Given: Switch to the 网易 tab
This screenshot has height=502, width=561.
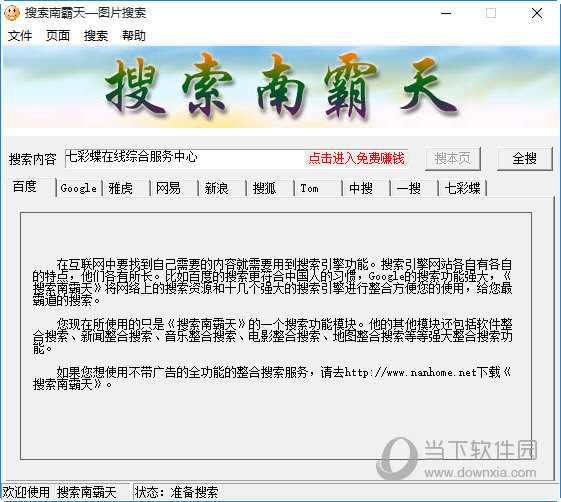Looking at the screenshot, I should point(174,188).
